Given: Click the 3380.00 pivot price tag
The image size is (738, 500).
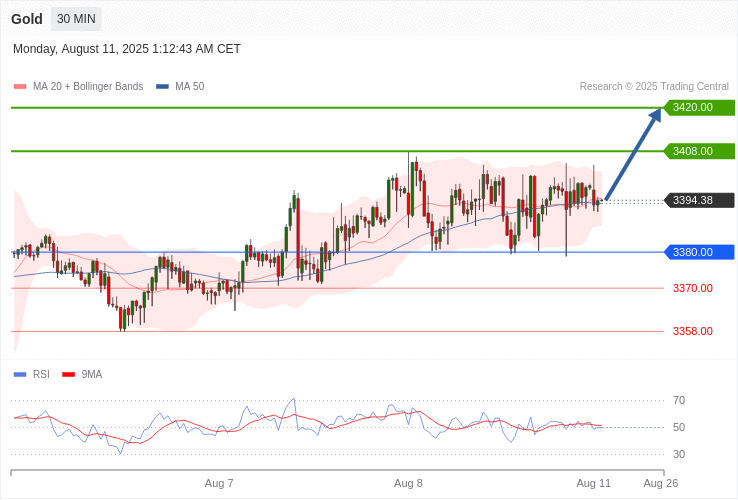Looking at the screenshot, I should click(x=699, y=252).
